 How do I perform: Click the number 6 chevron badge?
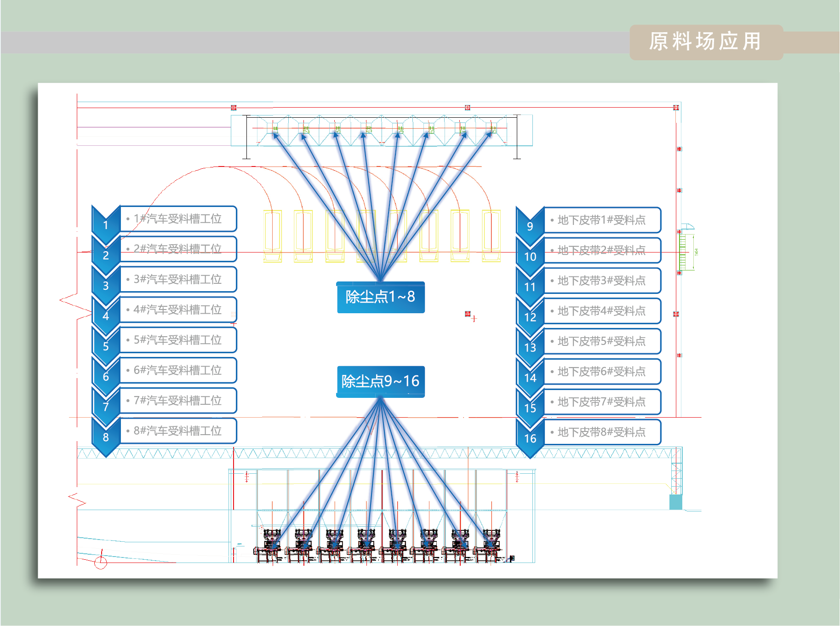point(106,376)
